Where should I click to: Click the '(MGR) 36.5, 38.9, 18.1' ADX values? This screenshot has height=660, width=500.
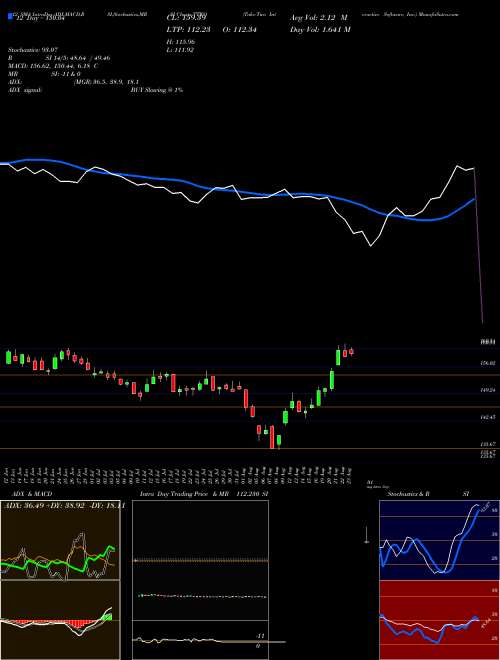[106, 82]
